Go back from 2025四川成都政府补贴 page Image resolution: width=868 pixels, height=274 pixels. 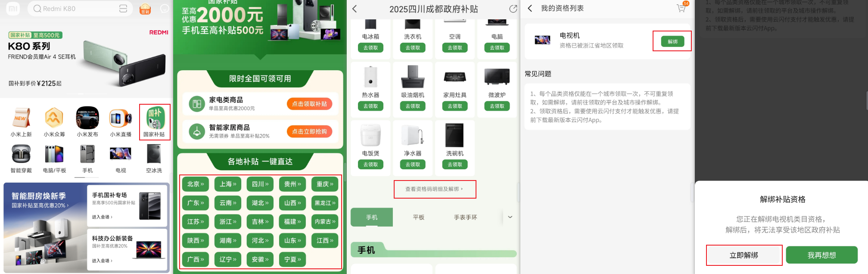355,9
